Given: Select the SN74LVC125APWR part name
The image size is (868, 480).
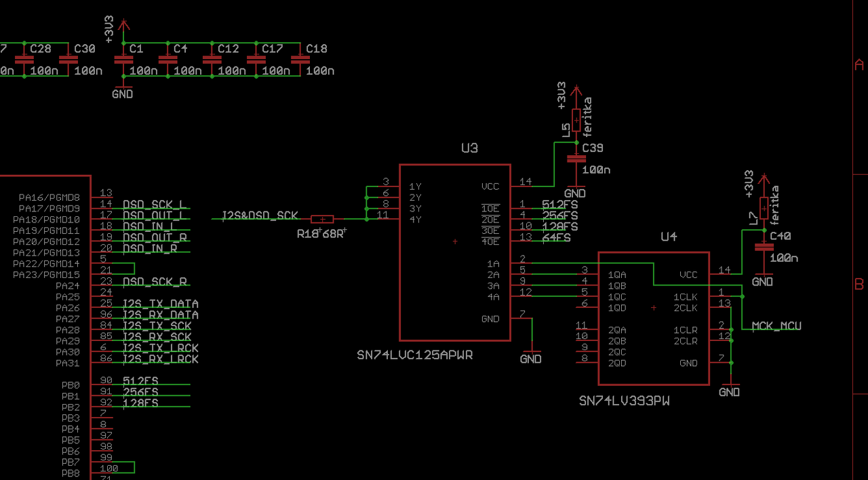Looking at the screenshot, I should tap(414, 355).
